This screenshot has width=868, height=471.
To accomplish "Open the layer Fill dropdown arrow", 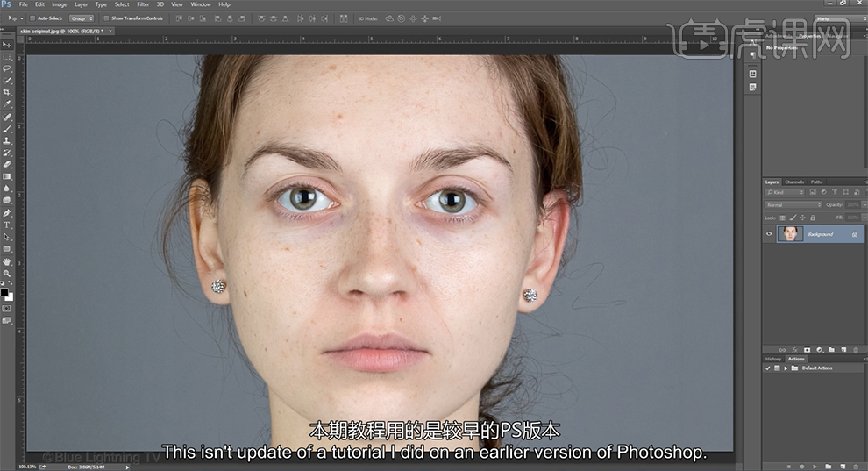I will pos(864,218).
